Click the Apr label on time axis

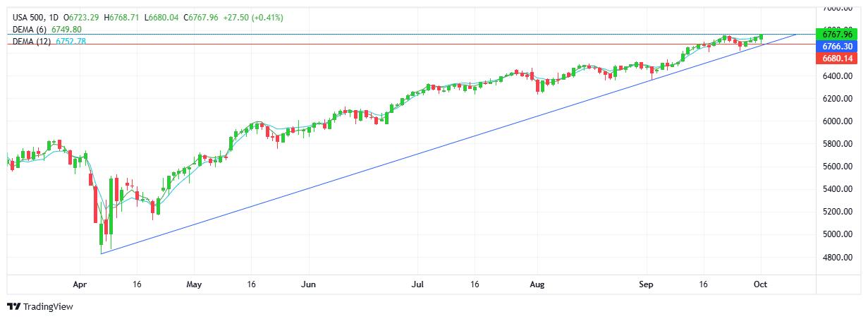[x=78, y=284]
